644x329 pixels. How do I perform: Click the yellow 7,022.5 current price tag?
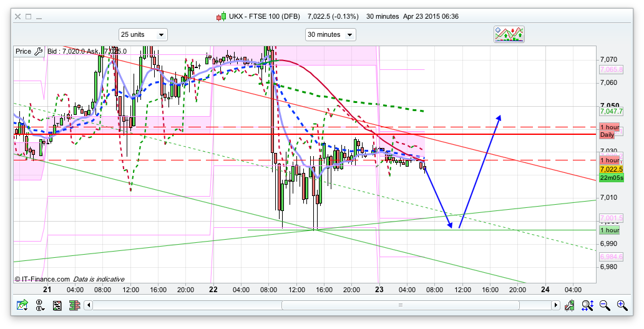609,169
